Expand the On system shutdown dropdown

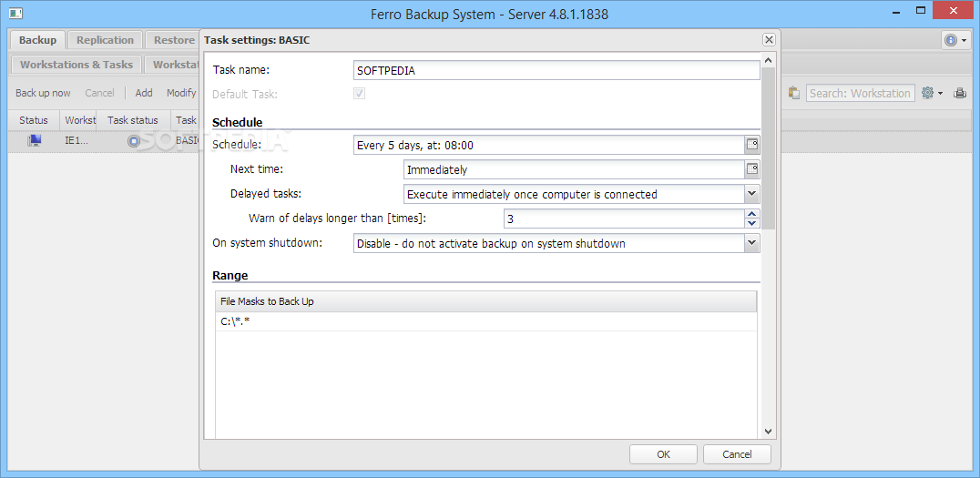(752, 244)
